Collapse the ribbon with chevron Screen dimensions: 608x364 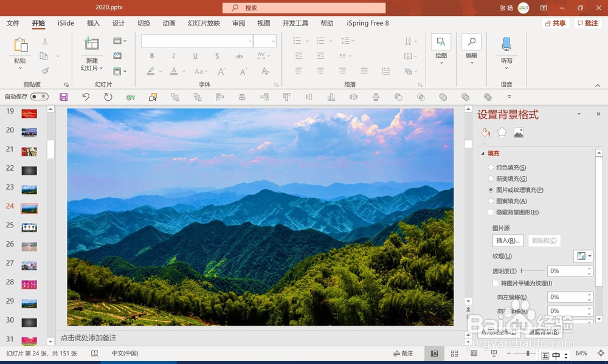[598, 85]
